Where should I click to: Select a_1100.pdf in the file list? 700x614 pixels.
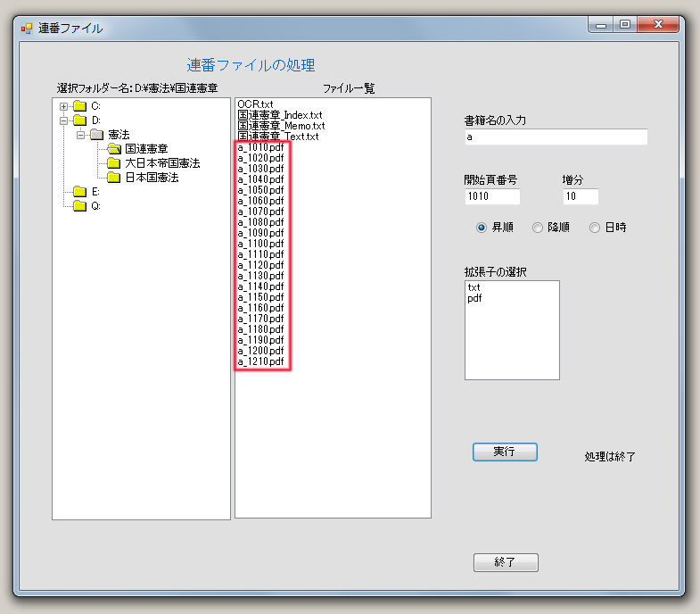[x=260, y=244]
